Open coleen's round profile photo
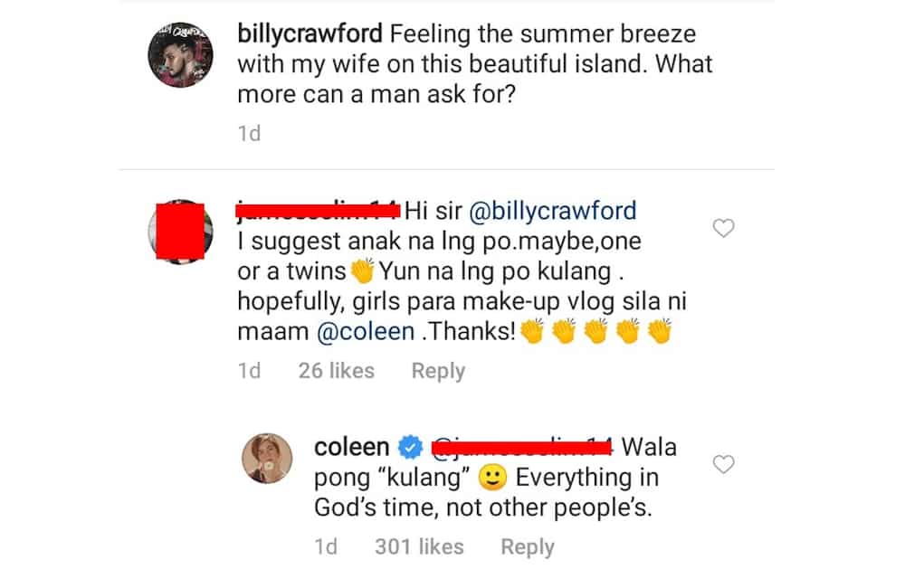The height and width of the screenshot is (588, 905). [x=267, y=458]
